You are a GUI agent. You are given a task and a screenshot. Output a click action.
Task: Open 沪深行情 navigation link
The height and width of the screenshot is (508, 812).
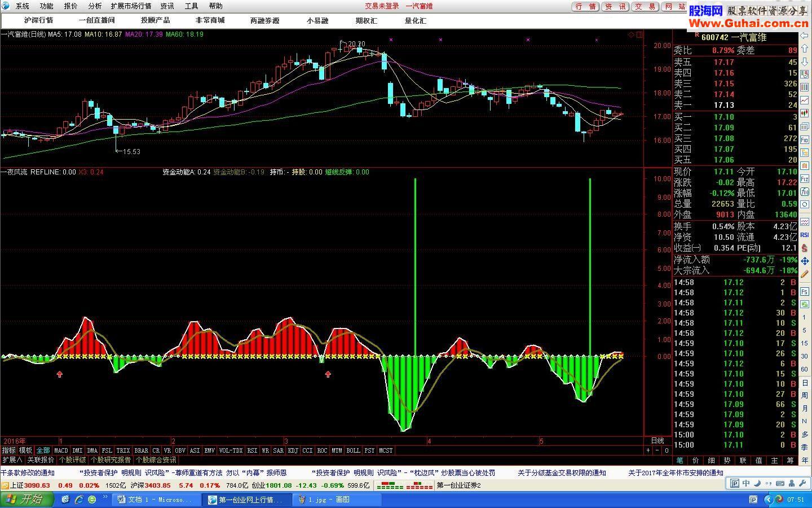click(x=39, y=20)
